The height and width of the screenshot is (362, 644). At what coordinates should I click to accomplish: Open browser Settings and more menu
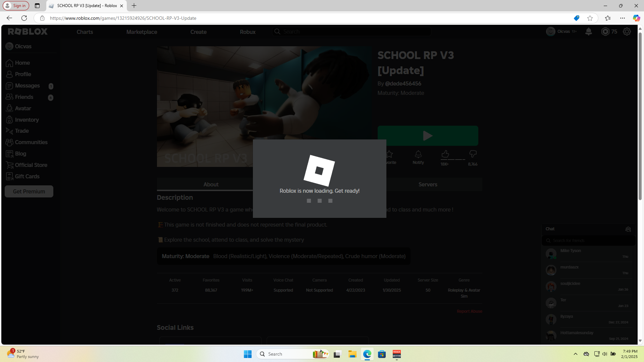(x=623, y=18)
